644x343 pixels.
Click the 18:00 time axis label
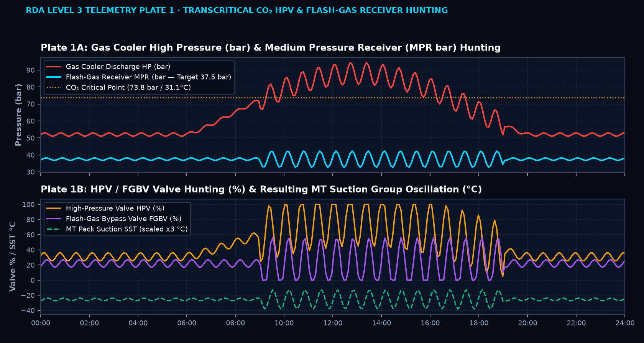pos(479,323)
